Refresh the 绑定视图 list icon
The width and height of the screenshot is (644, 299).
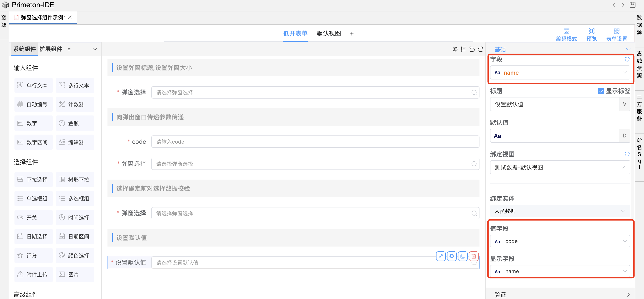[x=627, y=154]
